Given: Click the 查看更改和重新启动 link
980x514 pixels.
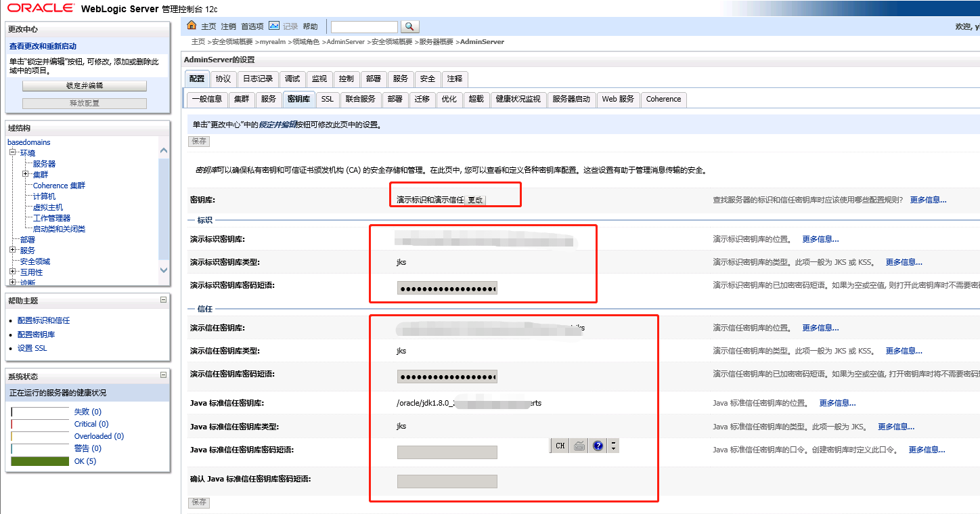Looking at the screenshot, I should 43,46.
